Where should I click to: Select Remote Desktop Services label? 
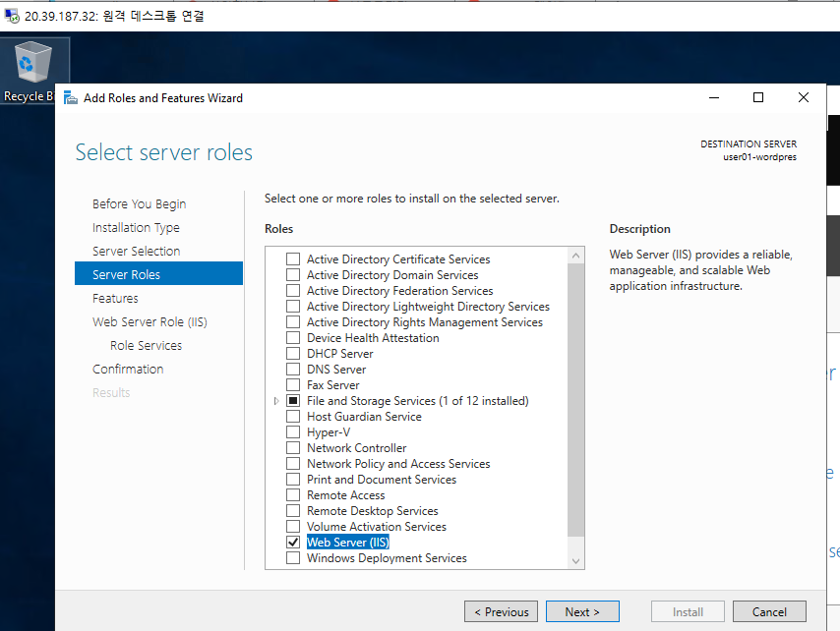point(373,510)
